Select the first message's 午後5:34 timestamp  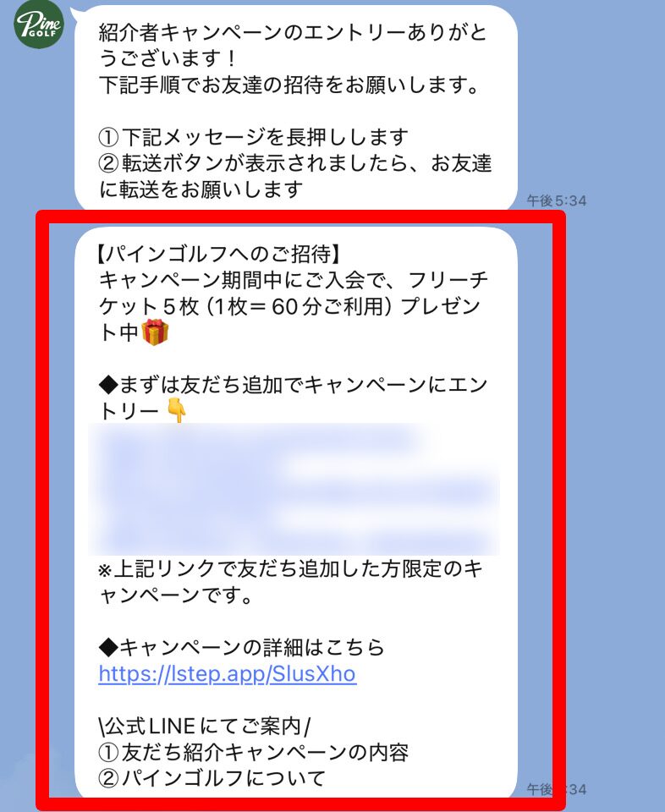click(x=556, y=200)
